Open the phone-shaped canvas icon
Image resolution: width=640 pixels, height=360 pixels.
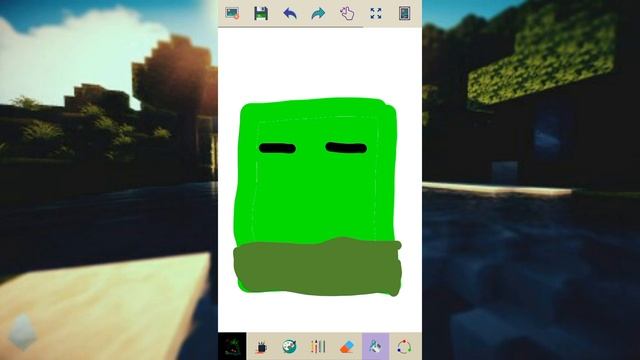[x=404, y=13]
